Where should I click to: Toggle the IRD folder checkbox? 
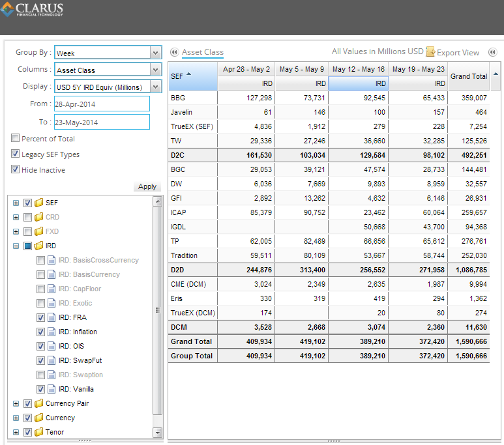[x=27, y=246]
